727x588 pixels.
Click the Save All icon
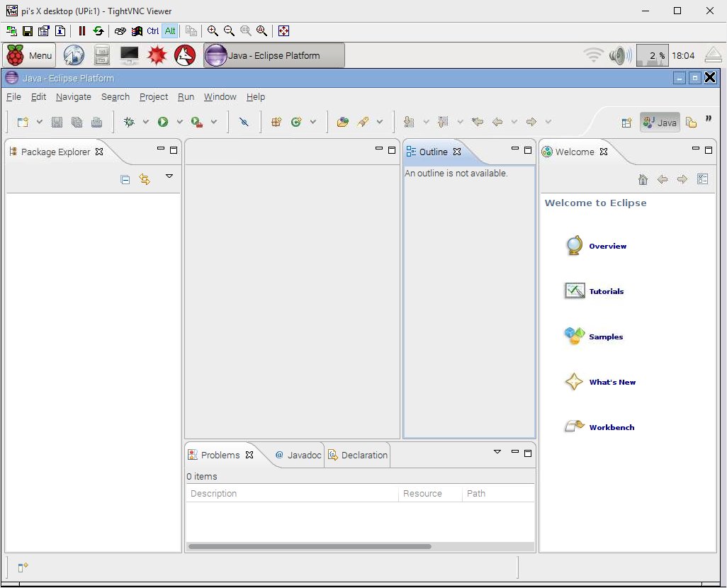[x=77, y=122]
